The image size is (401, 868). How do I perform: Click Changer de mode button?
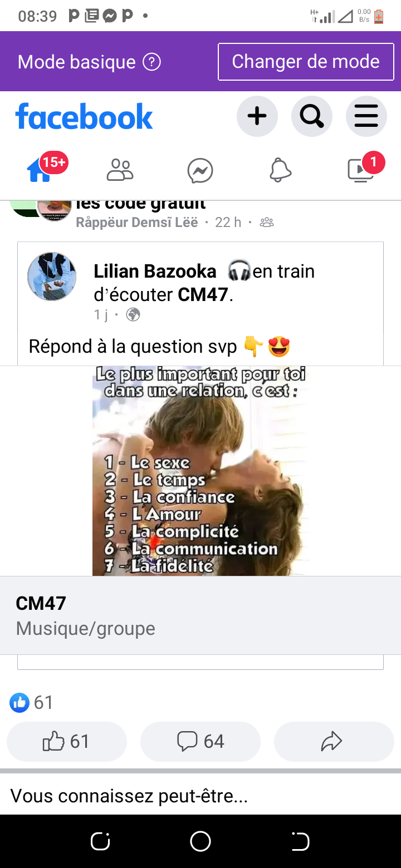tap(306, 62)
